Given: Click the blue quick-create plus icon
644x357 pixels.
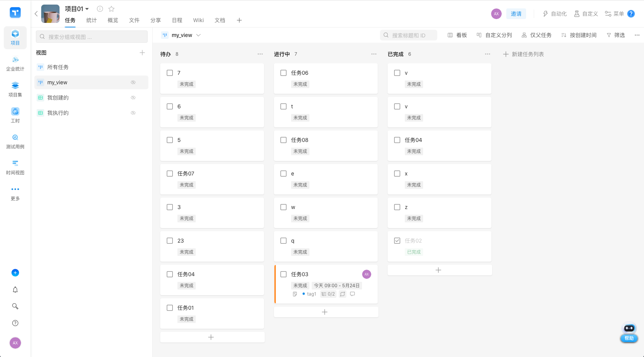Looking at the screenshot, I should click(15, 273).
